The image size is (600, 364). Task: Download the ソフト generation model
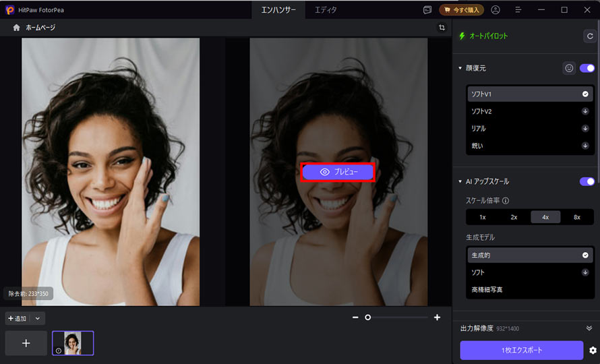(x=585, y=272)
